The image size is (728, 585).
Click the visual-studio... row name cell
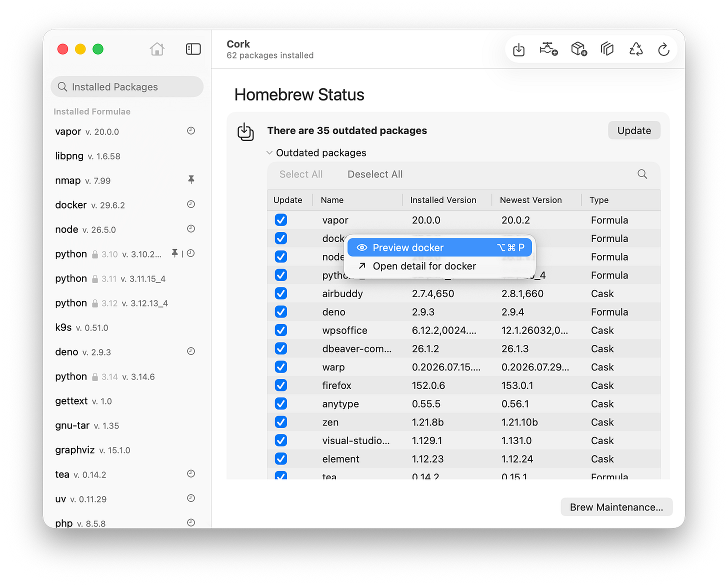click(x=356, y=440)
